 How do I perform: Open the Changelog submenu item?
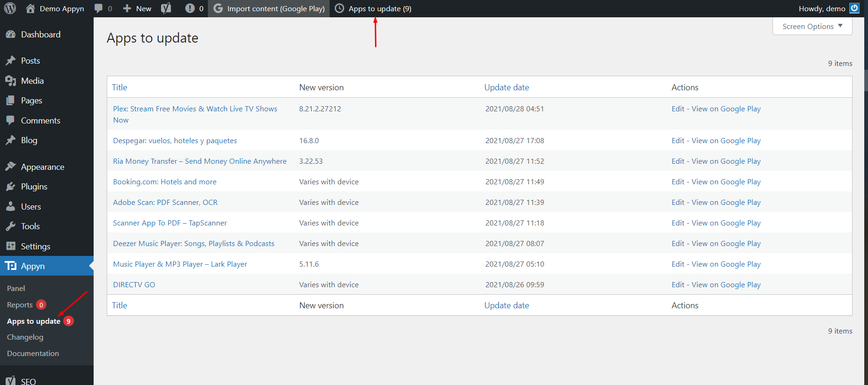click(x=25, y=337)
